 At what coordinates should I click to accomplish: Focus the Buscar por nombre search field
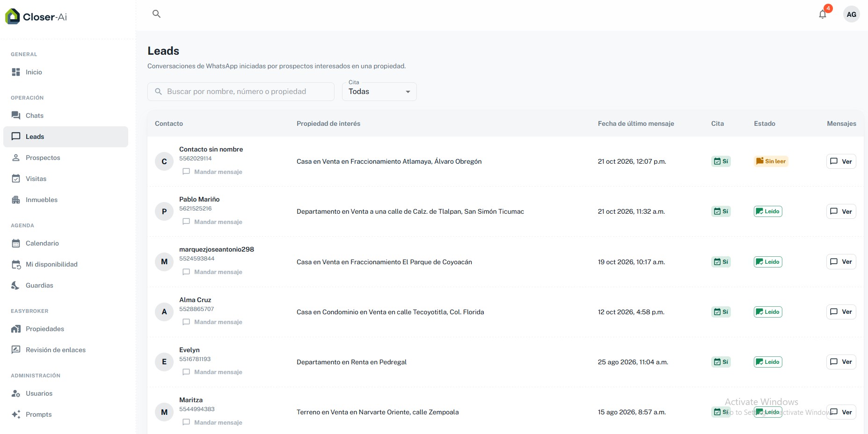pyautogui.click(x=241, y=92)
